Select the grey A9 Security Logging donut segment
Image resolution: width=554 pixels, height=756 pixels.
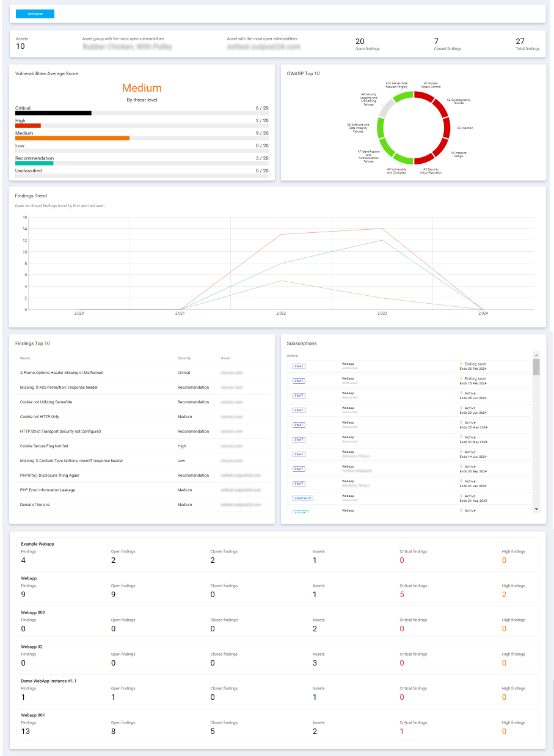[387, 108]
